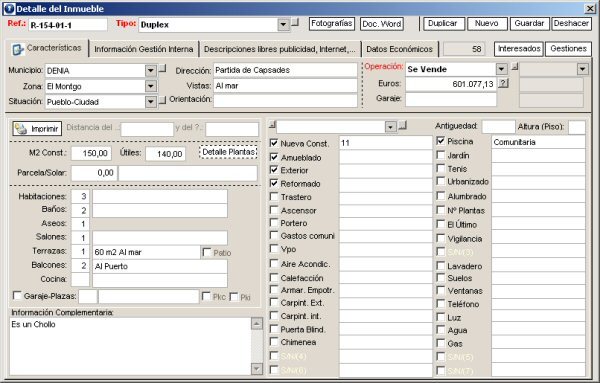
Task: Click the Habitaciones count field
Action: coord(80,197)
